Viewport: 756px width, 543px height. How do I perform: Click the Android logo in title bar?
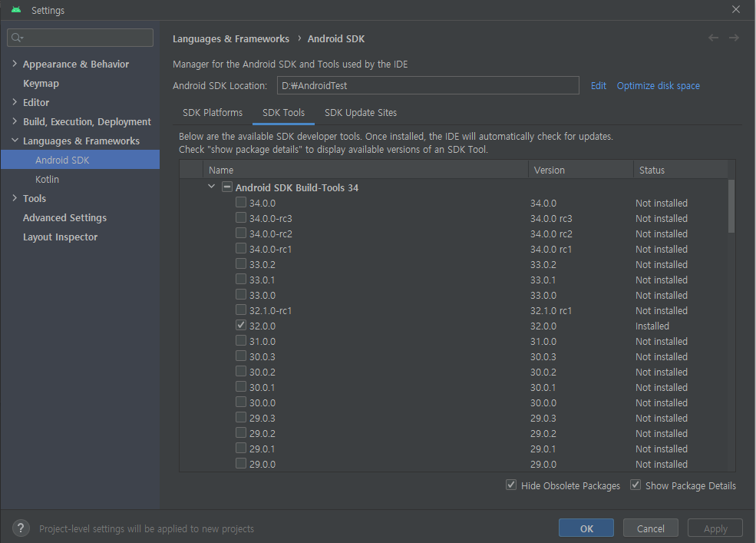point(16,10)
